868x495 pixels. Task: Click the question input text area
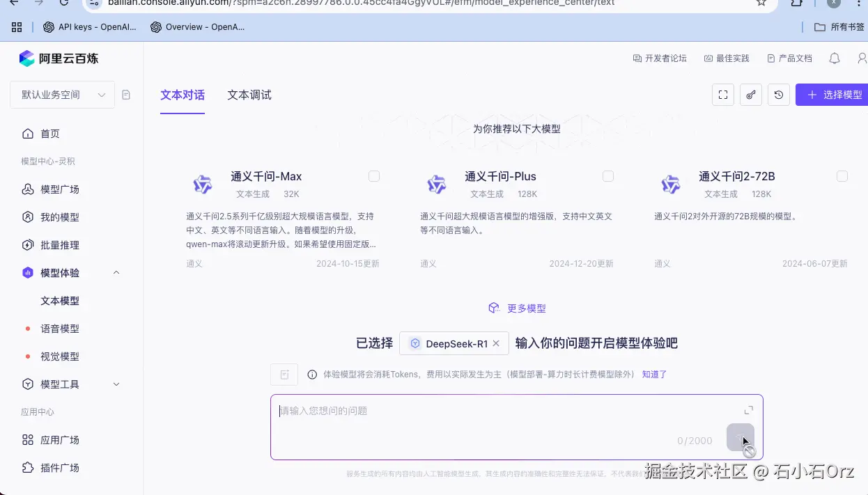tap(517, 427)
